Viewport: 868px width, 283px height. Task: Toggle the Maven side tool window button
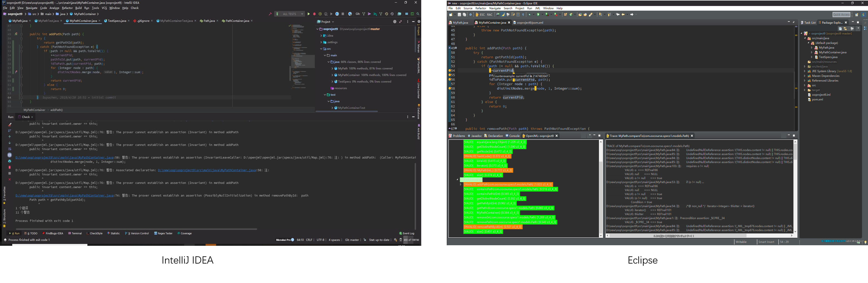pyautogui.click(x=418, y=47)
